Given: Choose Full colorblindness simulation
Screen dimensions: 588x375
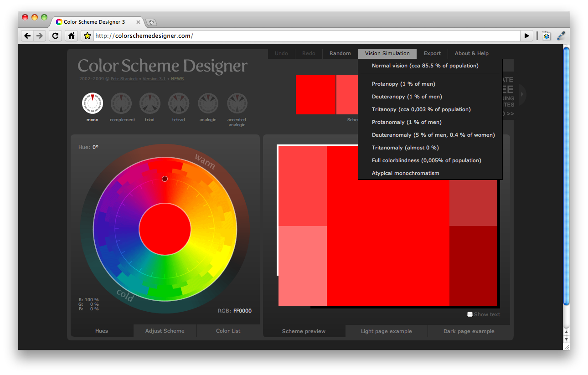Looking at the screenshot, I should click(427, 160).
